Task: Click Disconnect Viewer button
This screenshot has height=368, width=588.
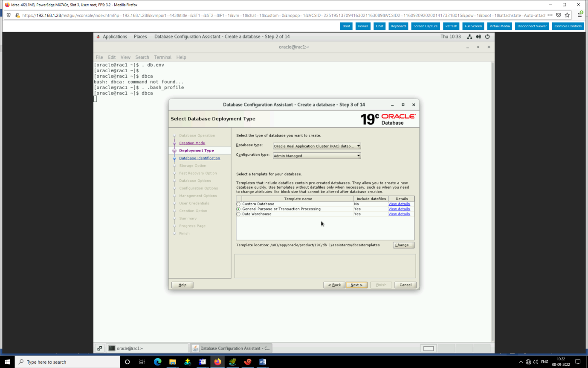Action: (532, 26)
